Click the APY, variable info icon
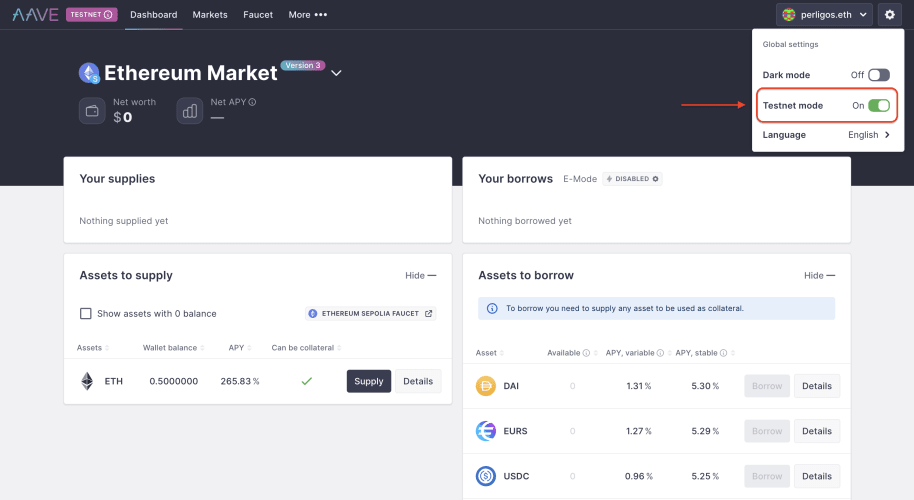The width and height of the screenshot is (914, 500). click(660, 353)
